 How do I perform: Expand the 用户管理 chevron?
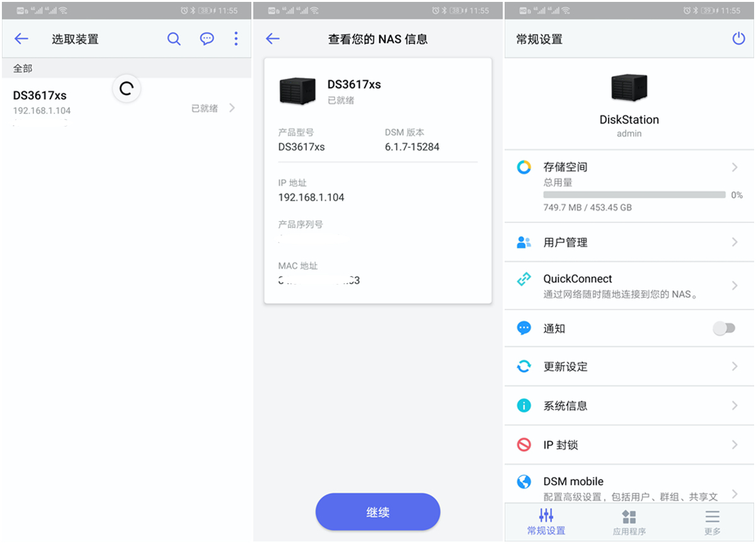[x=735, y=242]
